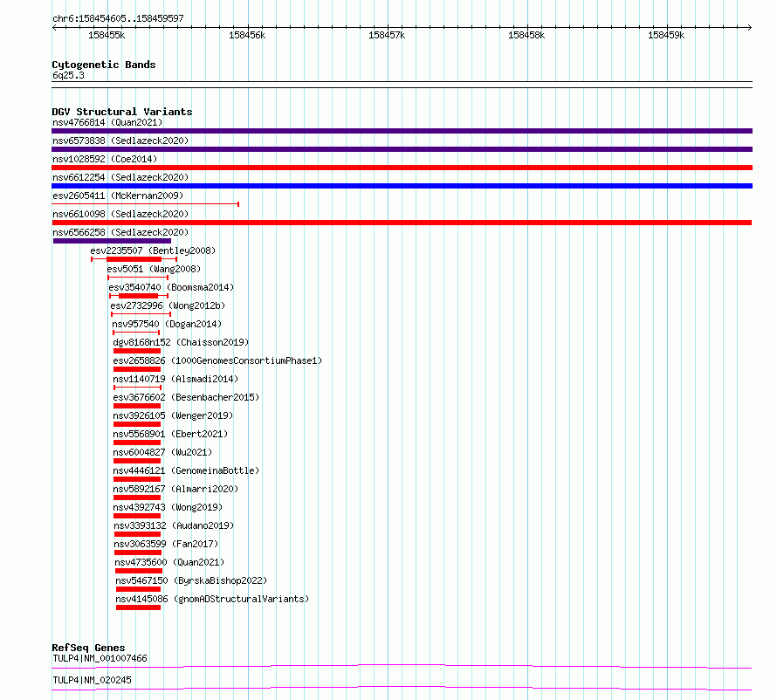
Task: Open nsv957540 (Dogan2014) variant
Action: click(167, 324)
